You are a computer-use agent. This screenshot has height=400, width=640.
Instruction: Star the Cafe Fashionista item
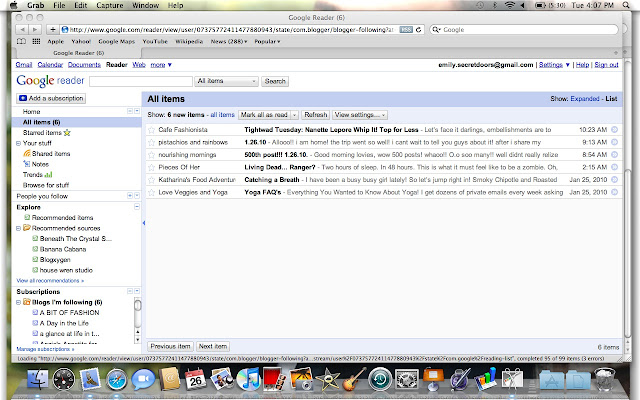click(151, 130)
